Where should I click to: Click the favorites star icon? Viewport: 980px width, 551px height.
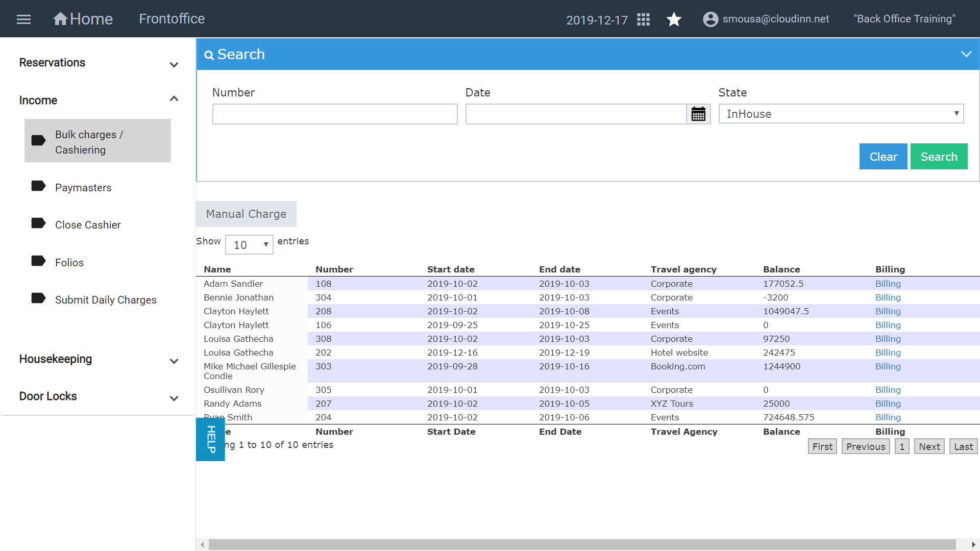674,19
